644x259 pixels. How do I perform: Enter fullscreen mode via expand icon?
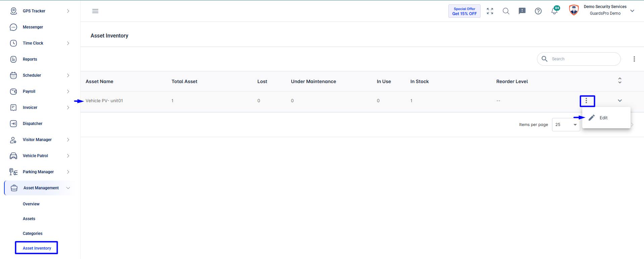(490, 11)
